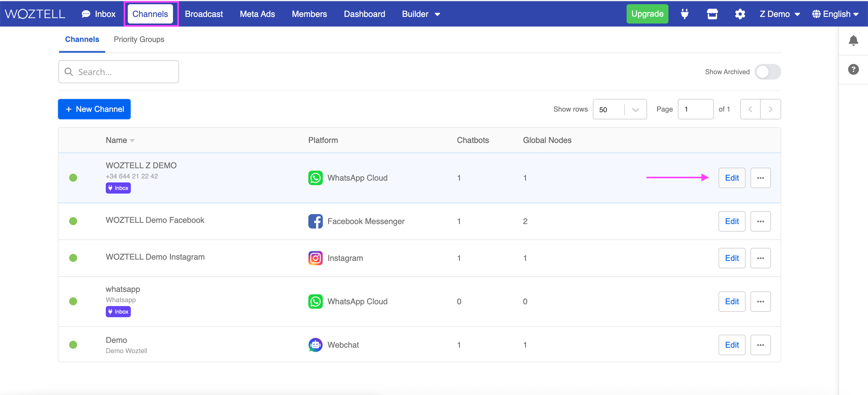Click WhatsApp icon in whatsapp row
Image resolution: width=868 pixels, height=395 pixels.
tap(315, 301)
